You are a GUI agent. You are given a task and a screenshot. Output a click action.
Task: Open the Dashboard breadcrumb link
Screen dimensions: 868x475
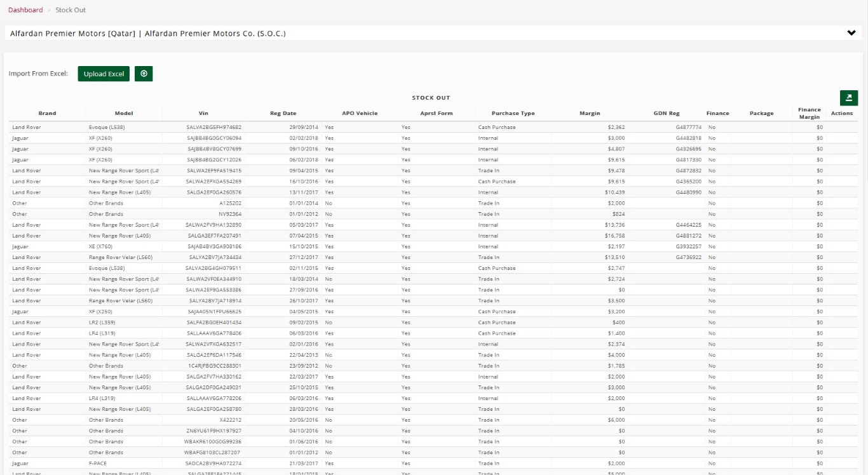(25, 10)
